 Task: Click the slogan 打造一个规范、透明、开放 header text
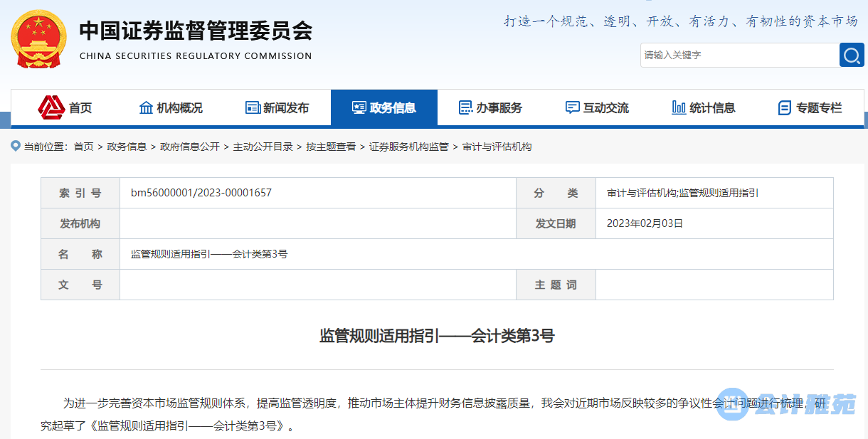point(682,21)
